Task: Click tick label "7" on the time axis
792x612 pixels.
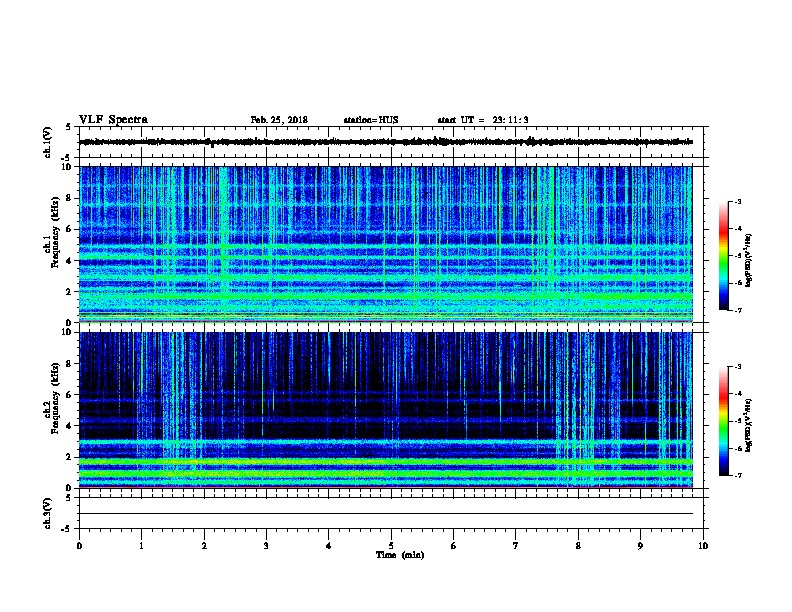Action: (516, 546)
